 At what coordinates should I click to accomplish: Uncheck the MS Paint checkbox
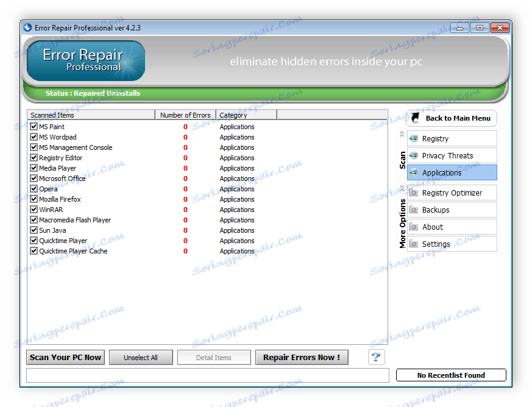tap(34, 127)
